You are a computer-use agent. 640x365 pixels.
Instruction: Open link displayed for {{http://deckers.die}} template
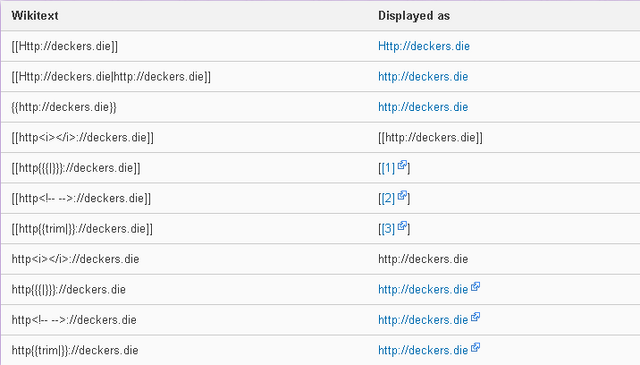click(x=423, y=107)
